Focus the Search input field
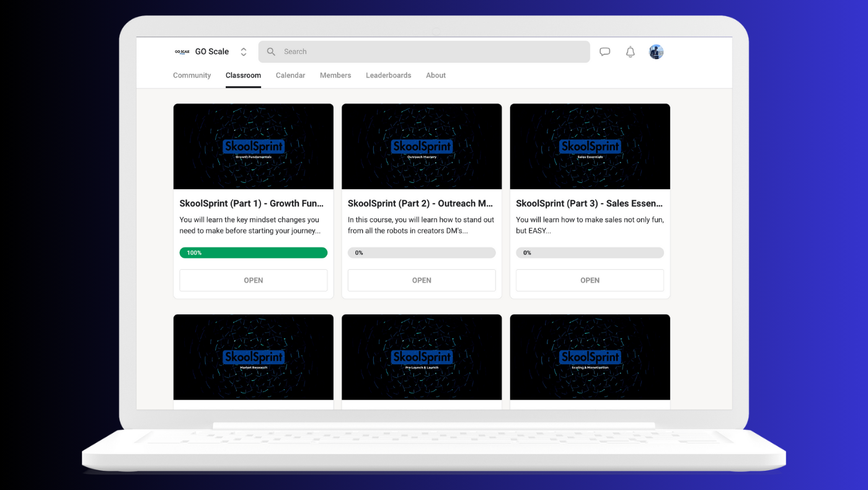The width and height of the screenshot is (868, 490). tap(424, 52)
